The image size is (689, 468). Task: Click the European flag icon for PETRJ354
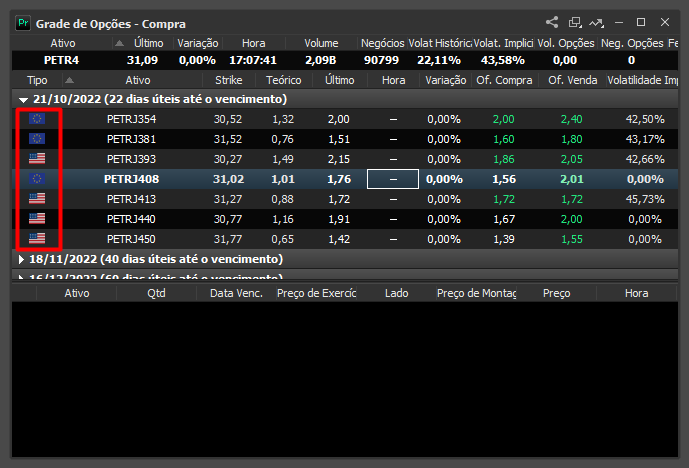37,119
